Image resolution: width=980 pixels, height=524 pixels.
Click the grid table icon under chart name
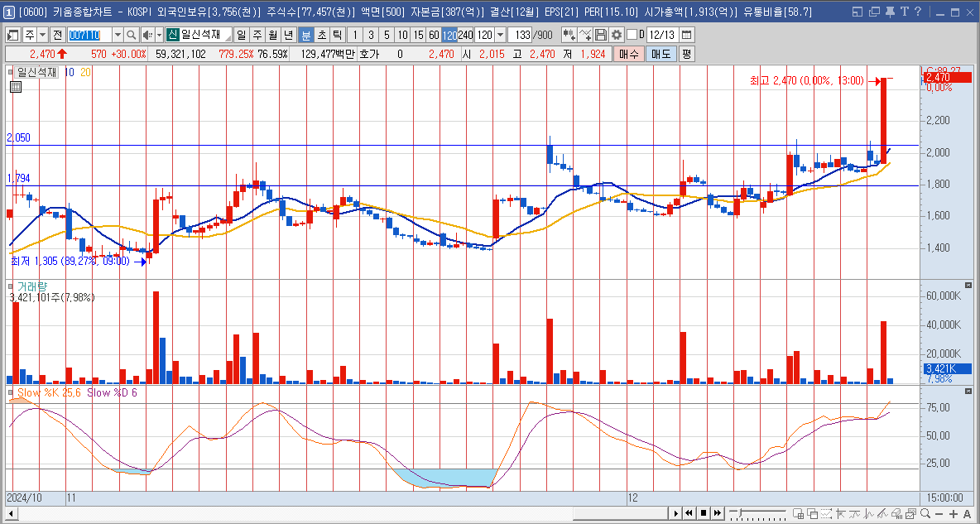click(16, 87)
